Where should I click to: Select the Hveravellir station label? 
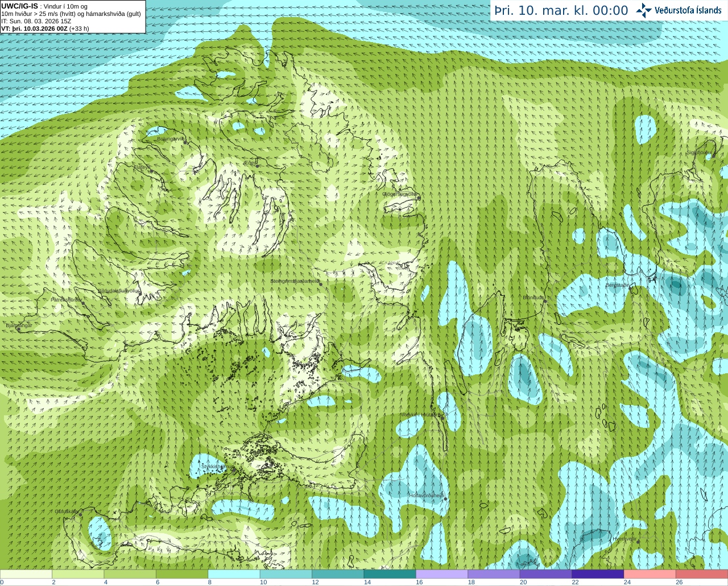[x=624, y=539]
